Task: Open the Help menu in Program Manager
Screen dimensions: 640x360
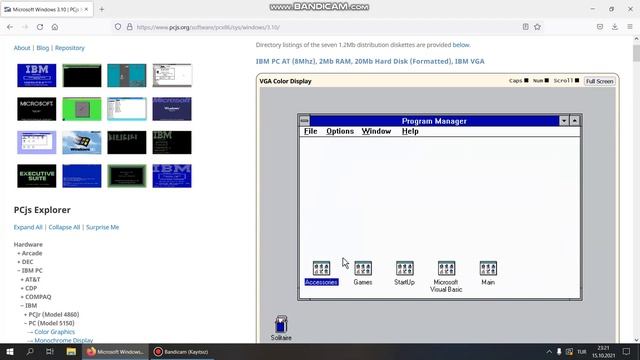Action: coord(410,131)
